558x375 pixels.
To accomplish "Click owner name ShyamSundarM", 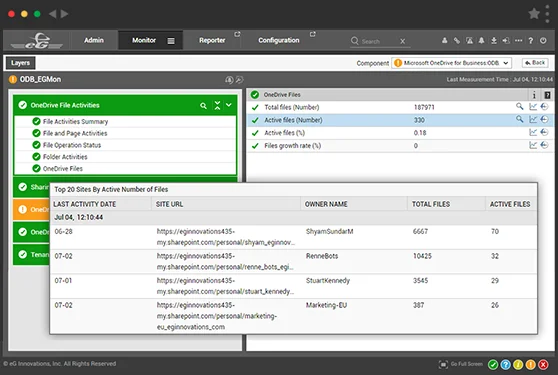I will [x=330, y=232].
